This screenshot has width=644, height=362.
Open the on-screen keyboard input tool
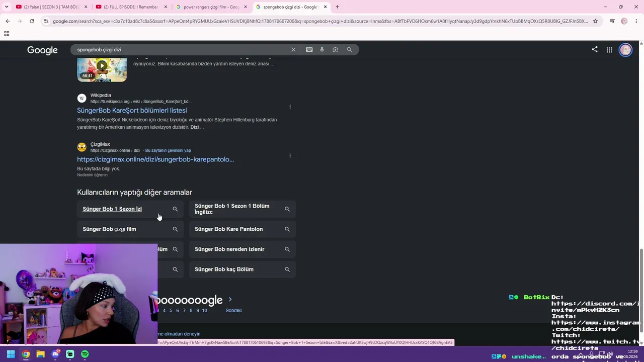coord(309,50)
